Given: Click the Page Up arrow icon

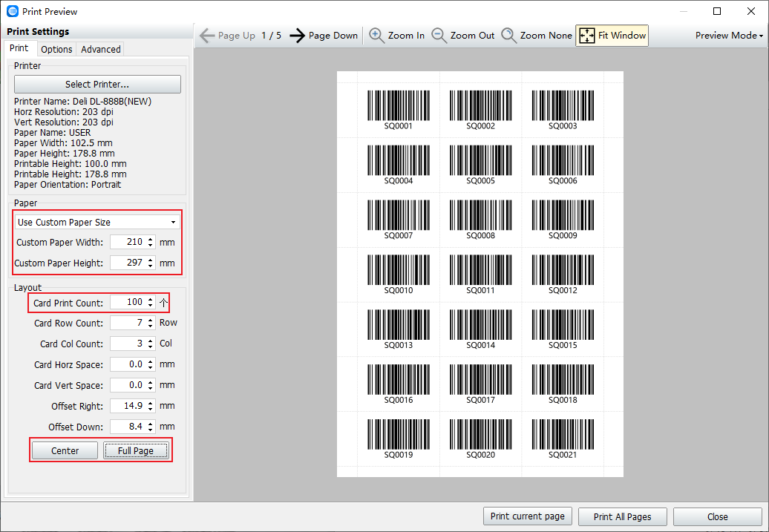Looking at the screenshot, I should click(x=207, y=36).
